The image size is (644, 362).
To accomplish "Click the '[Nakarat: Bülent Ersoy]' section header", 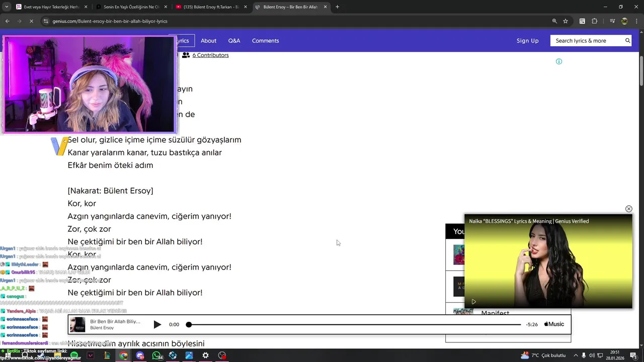I will point(110,191).
